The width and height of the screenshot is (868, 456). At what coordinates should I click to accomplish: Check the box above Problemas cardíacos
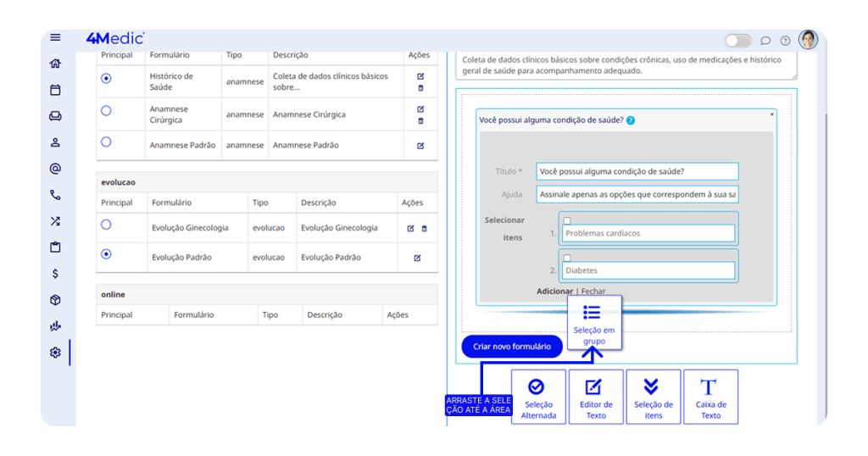567,220
